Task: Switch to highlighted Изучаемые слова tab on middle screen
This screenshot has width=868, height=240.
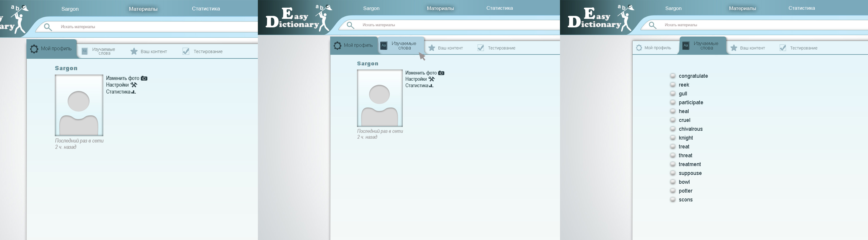Action: [401, 45]
